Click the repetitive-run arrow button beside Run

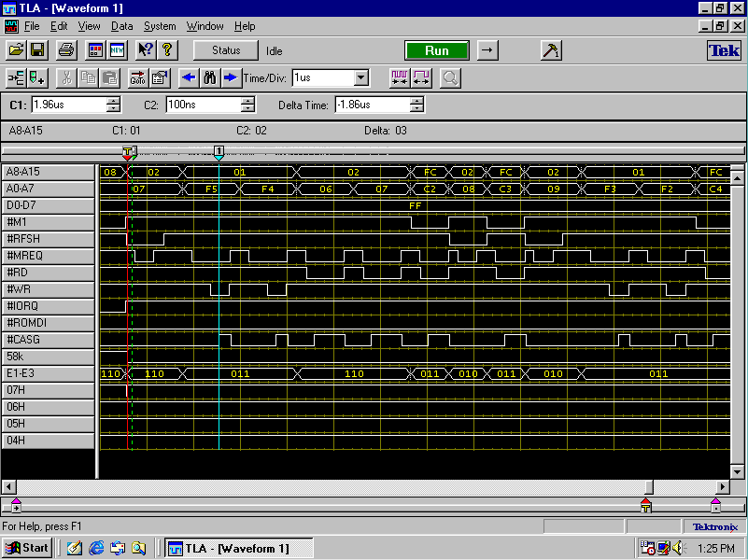tap(487, 50)
